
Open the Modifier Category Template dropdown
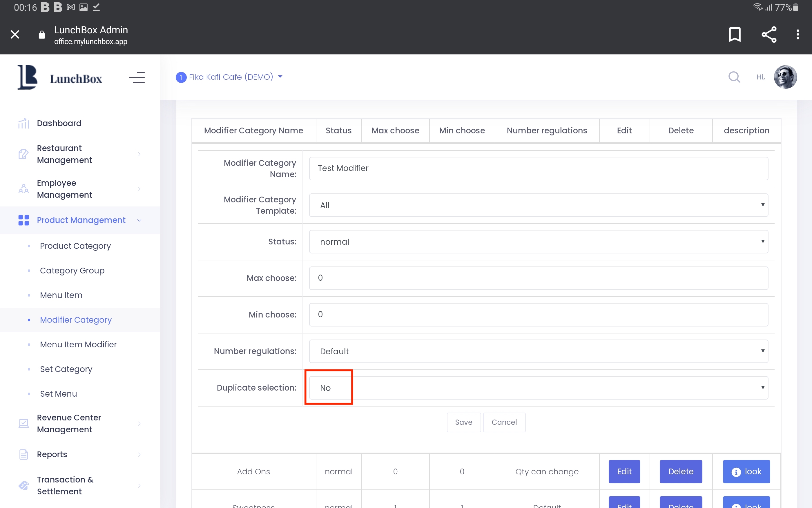pos(538,205)
